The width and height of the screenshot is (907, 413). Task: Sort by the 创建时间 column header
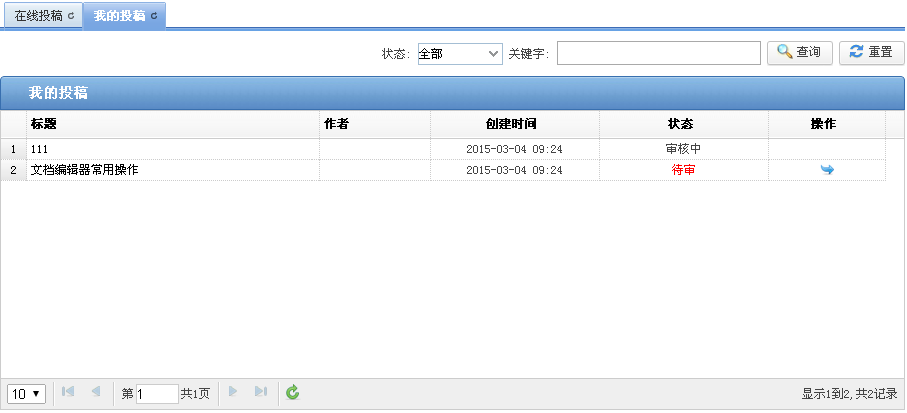(x=514, y=124)
